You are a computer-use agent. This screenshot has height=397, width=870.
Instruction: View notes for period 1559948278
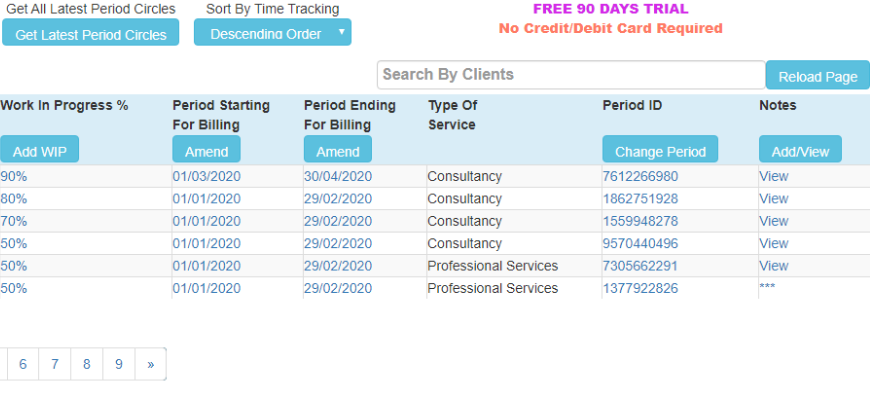pyautogui.click(x=773, y=221)
